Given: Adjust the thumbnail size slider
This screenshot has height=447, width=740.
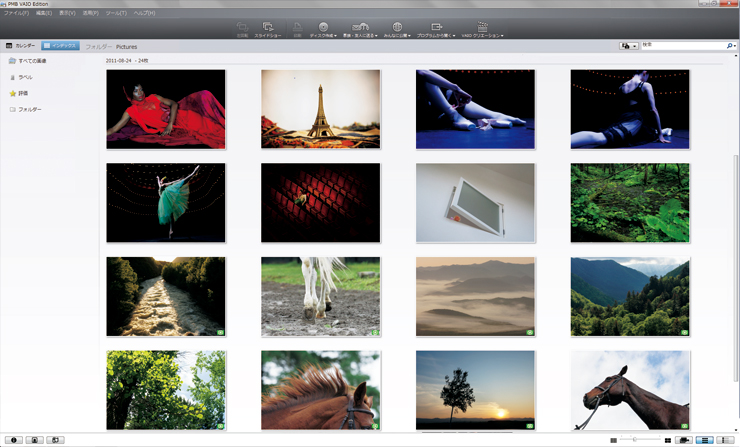Looking at the screenshot, I should pos(635,440).
